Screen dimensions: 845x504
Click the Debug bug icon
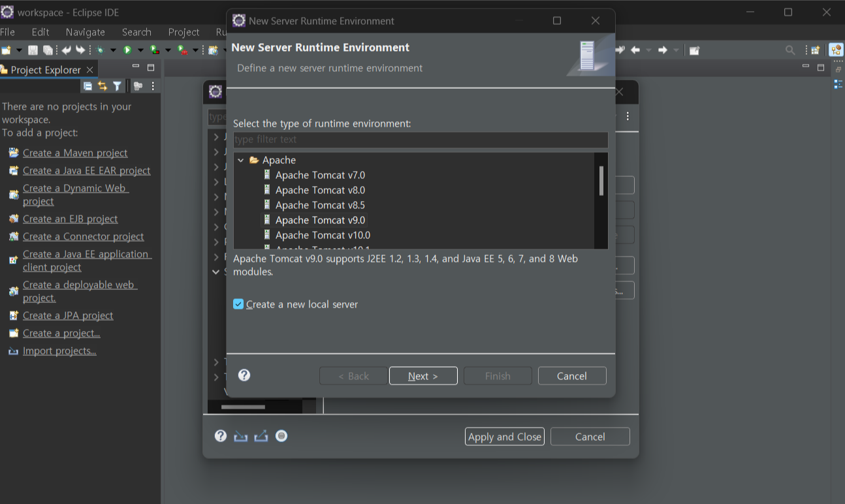click(x=100, y=50)
